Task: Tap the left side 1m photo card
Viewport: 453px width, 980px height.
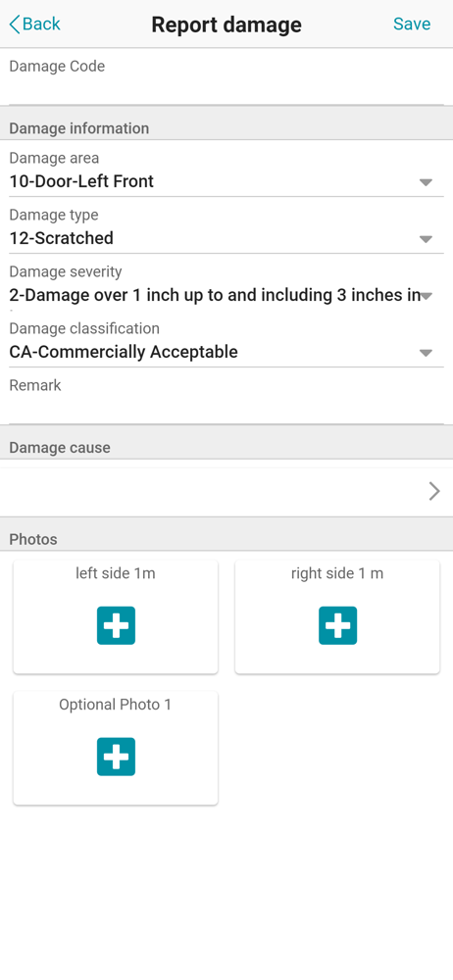Action: click(116, 616)
